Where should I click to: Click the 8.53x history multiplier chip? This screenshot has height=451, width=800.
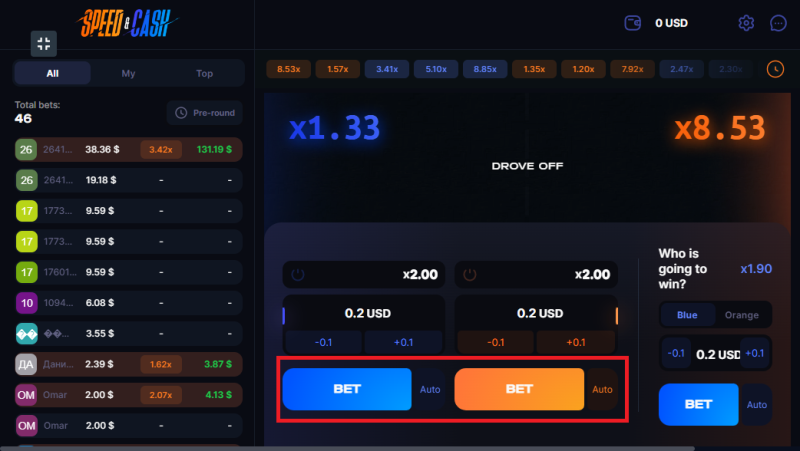pos(289,69)
